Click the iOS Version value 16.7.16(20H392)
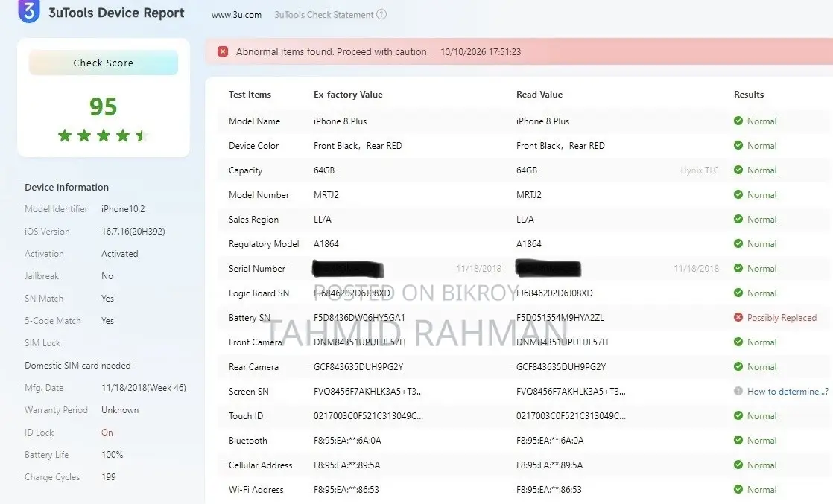The width and height of the screenshot is (833, 504). (x=133, y=232)
